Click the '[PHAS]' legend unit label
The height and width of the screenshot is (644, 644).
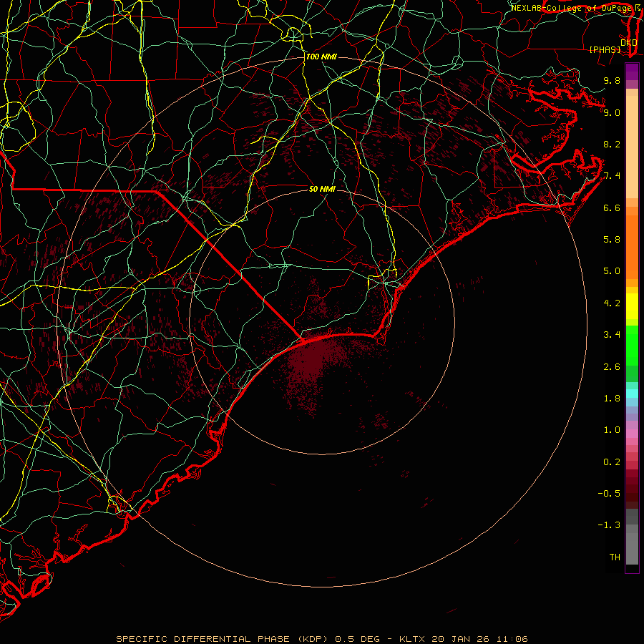pyautogui.click(x=605, y=49)
